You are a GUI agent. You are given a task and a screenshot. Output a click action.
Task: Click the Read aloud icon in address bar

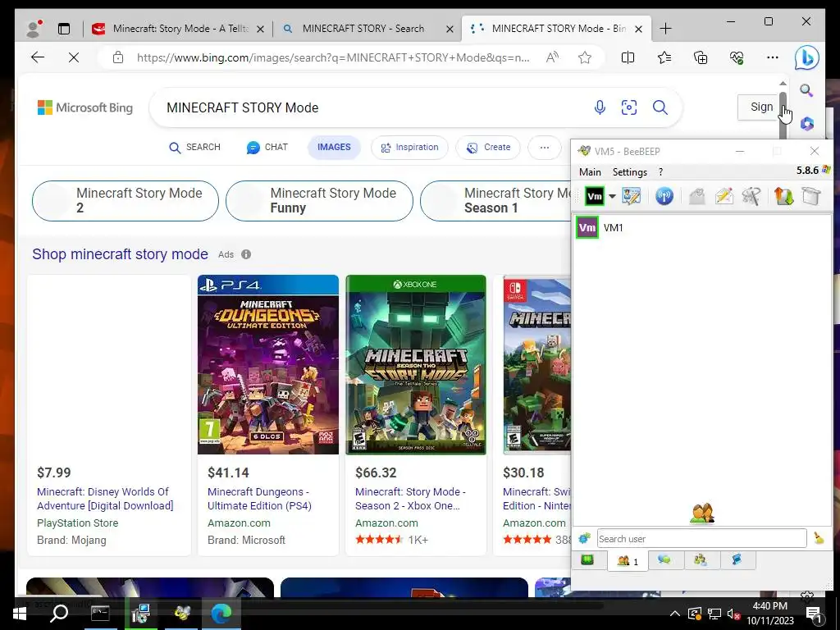click(552, 57)
